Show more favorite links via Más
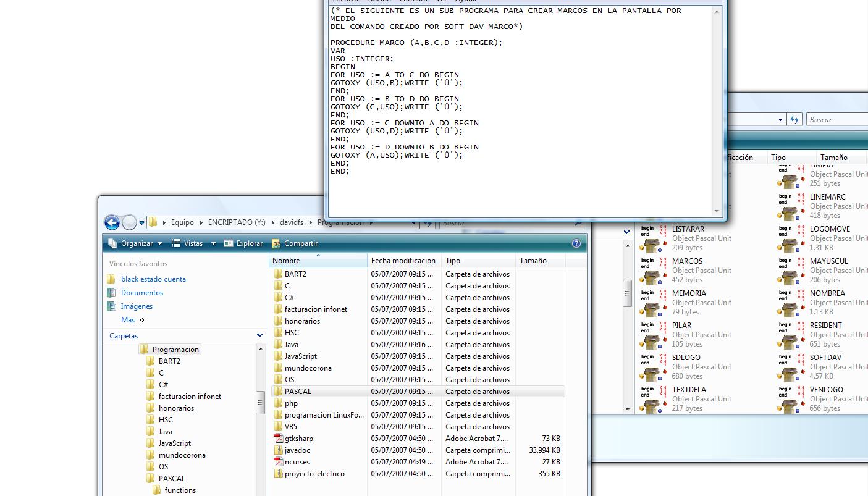Image resolution: width=868 pixels, height=496 pixels. coord(129,320)
